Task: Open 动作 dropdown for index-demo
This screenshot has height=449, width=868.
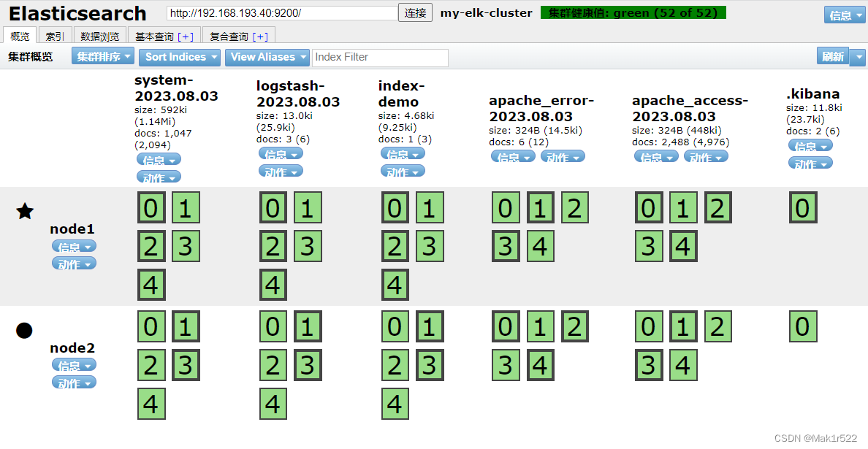Action: click(403, 171)
